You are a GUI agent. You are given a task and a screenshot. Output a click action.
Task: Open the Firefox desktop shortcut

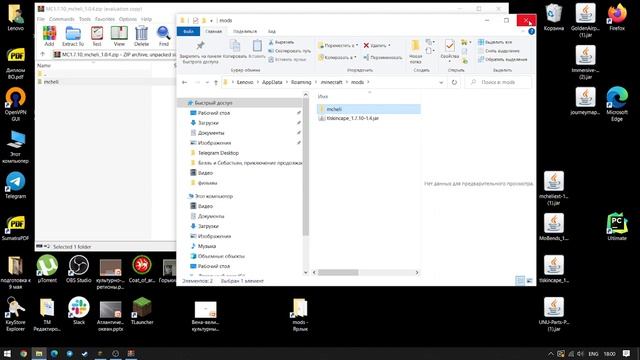[x=617, y=18]
